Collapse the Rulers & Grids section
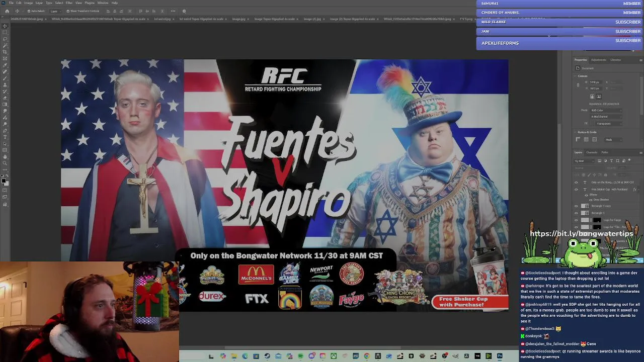 [575, 132]
